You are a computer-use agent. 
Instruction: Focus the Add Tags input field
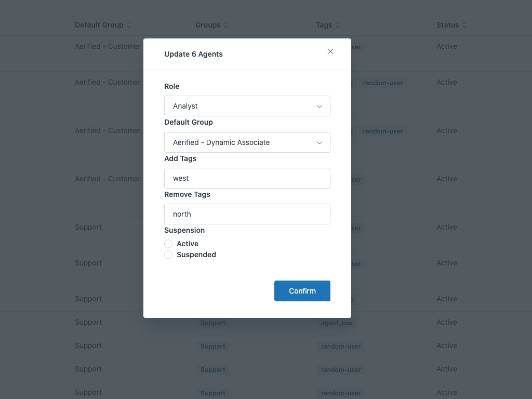(247, 178)
